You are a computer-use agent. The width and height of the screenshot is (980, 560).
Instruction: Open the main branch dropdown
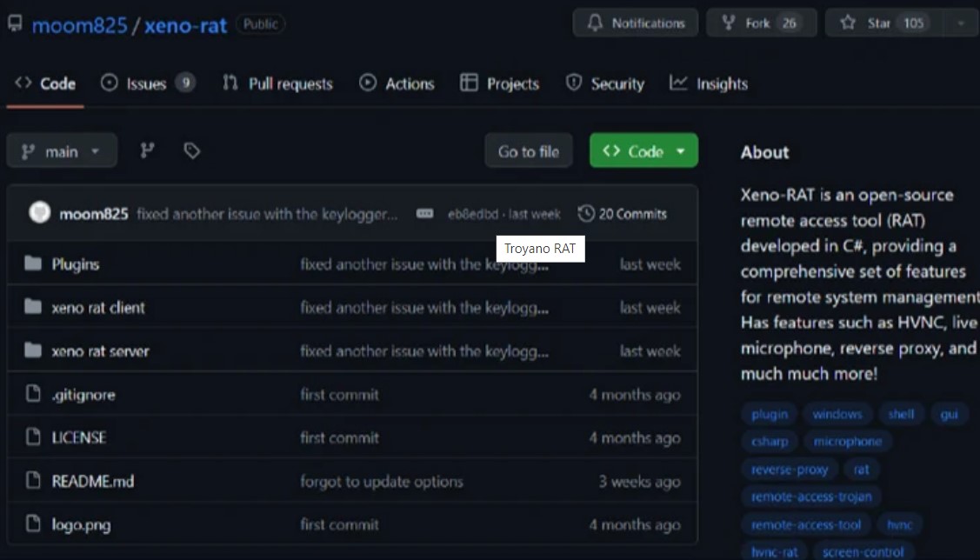click(61, 150)
